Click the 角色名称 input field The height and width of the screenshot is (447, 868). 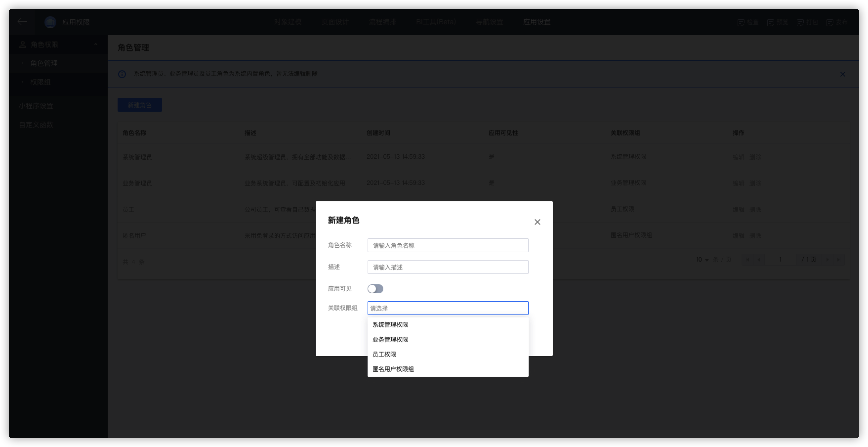coord(448,245)
